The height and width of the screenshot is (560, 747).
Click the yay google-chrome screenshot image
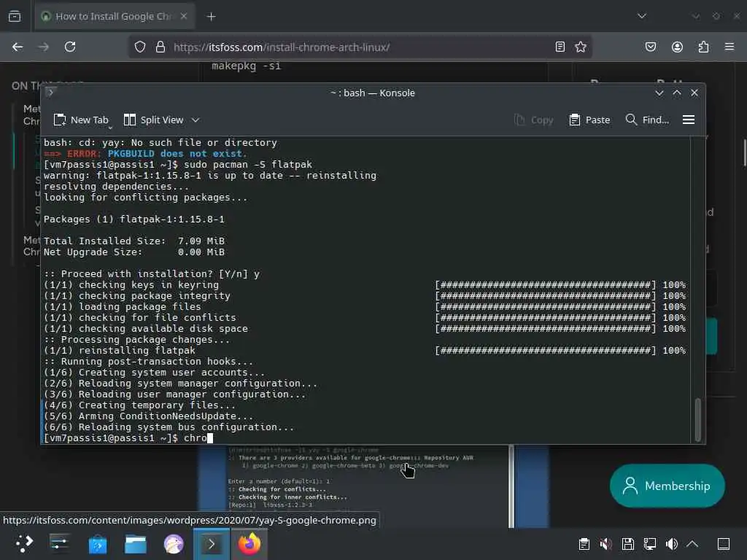[355, 486]
